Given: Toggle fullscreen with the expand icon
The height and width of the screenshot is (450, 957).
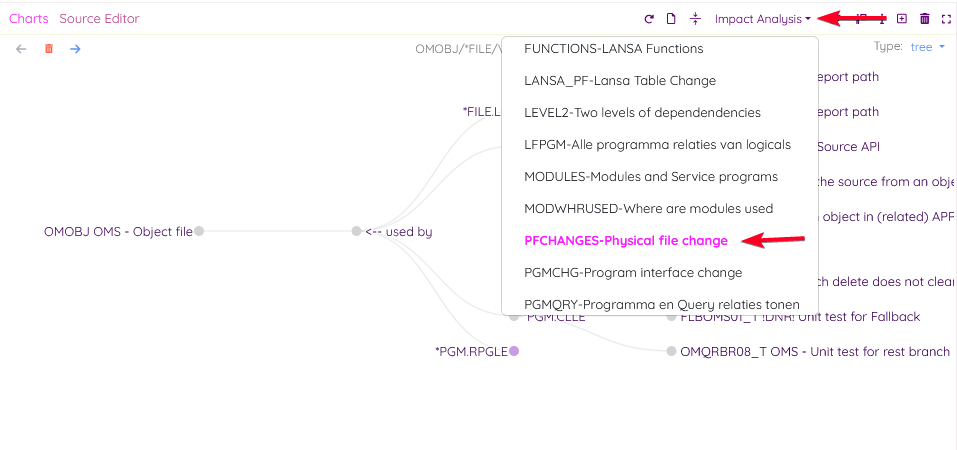Looking at the screenshot, I should coord(946,19).
